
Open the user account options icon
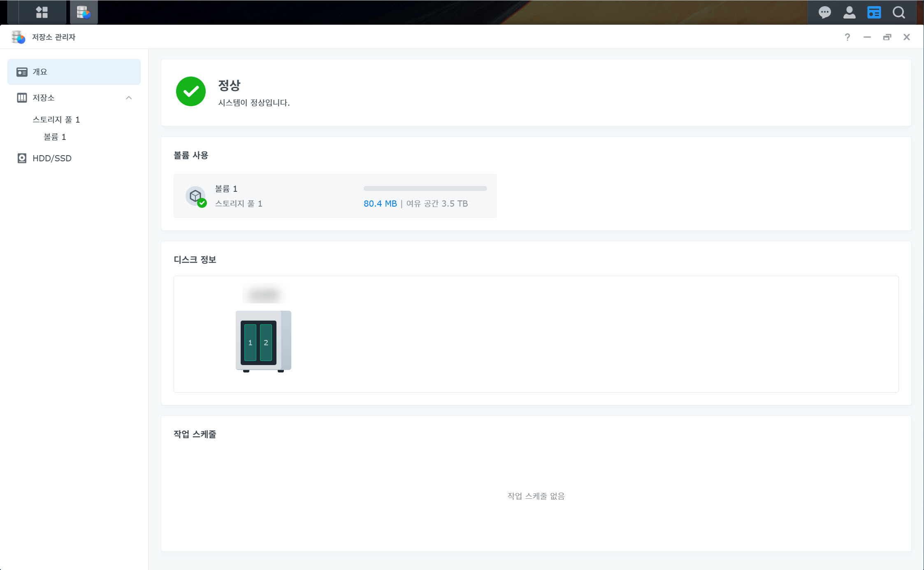[849, 12]
